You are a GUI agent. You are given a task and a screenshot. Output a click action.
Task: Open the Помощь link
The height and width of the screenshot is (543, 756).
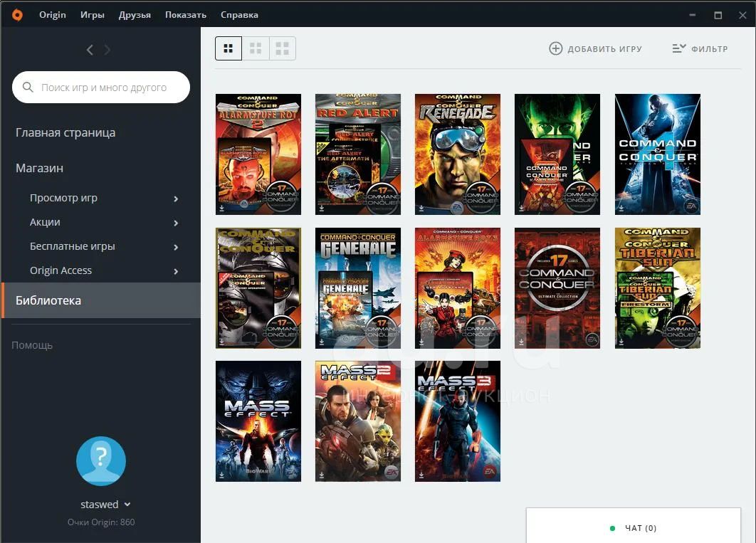click(x=32, y=345)
